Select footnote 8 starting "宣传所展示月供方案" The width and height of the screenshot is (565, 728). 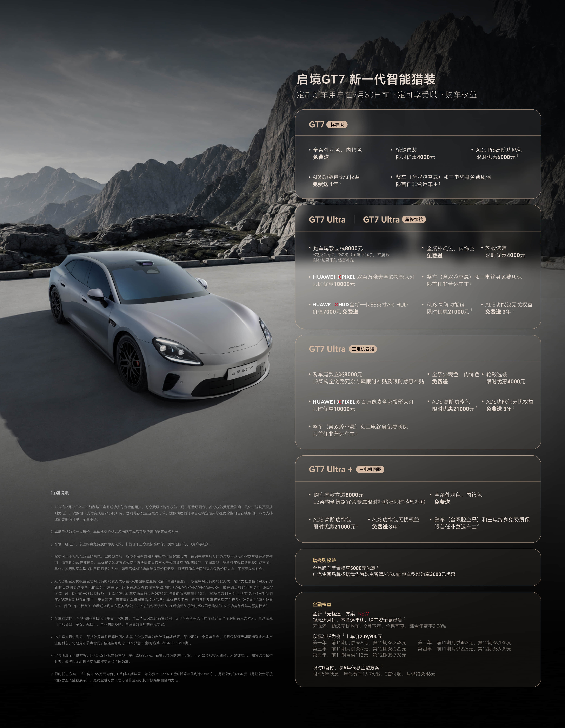click(162, 658)
